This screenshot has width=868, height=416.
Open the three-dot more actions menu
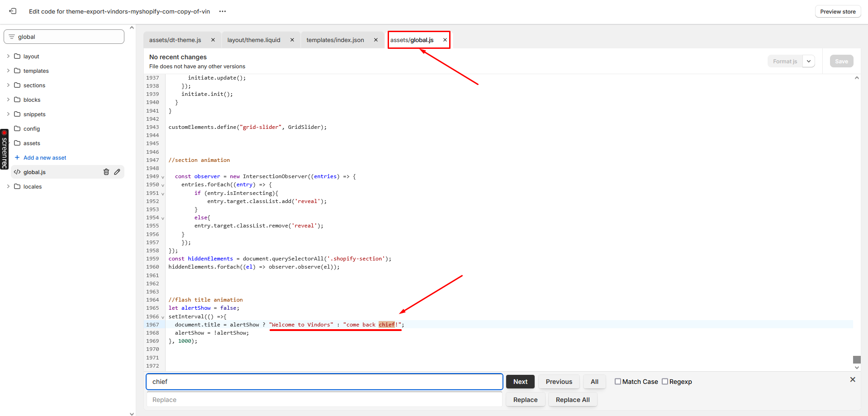[x=223, y=11]
